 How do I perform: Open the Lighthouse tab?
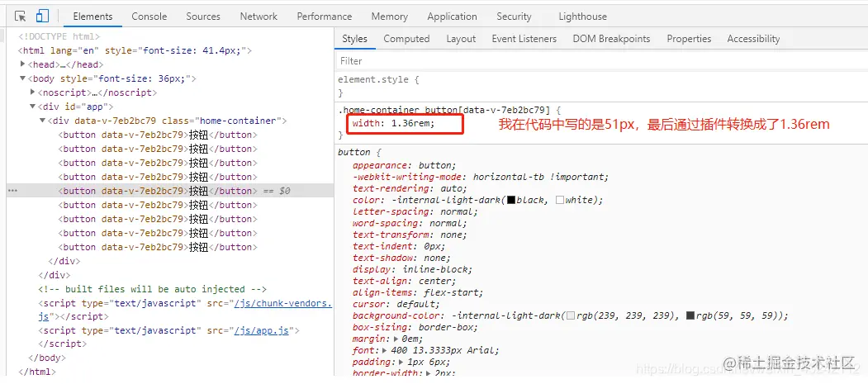pyautogui.click(x=582, y=17)
